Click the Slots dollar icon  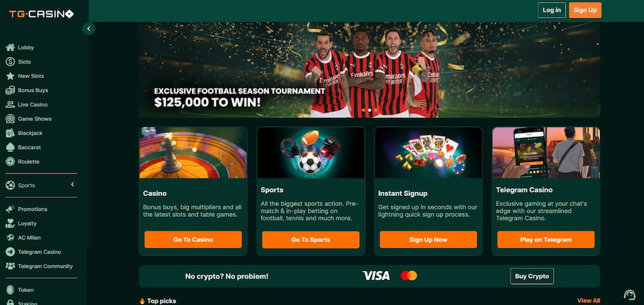coord(10,62)
